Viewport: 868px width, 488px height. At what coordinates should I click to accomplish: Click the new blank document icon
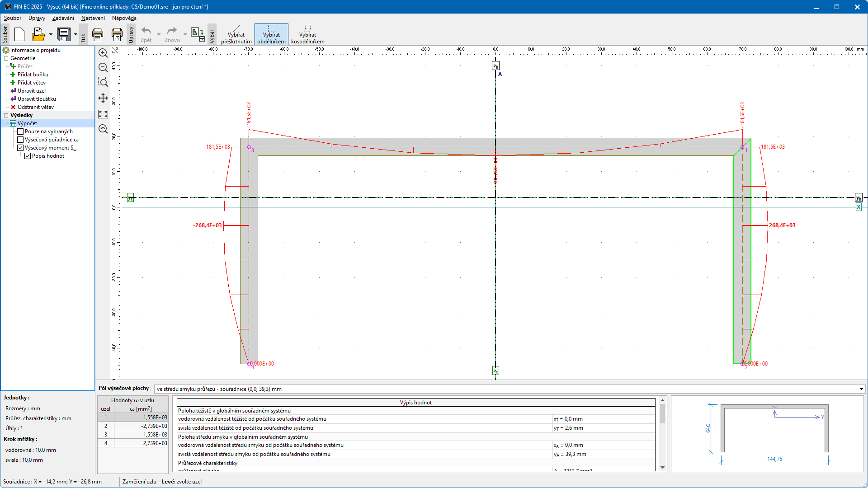(19, 34)
